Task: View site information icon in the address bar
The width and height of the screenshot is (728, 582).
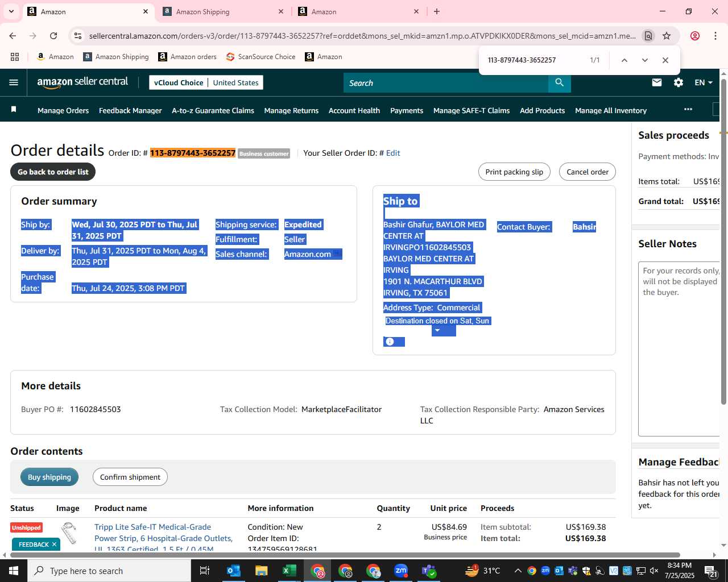Action: coord(78,36)
